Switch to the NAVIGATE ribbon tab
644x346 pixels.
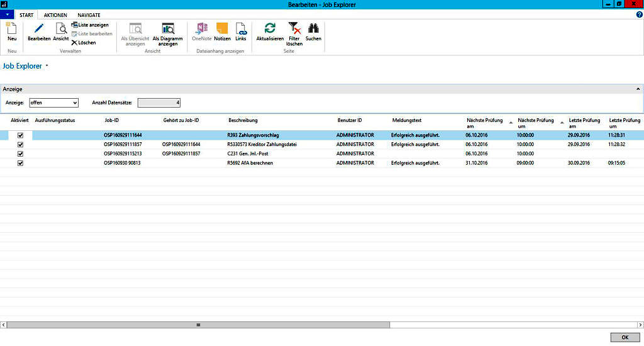(89, 14)
